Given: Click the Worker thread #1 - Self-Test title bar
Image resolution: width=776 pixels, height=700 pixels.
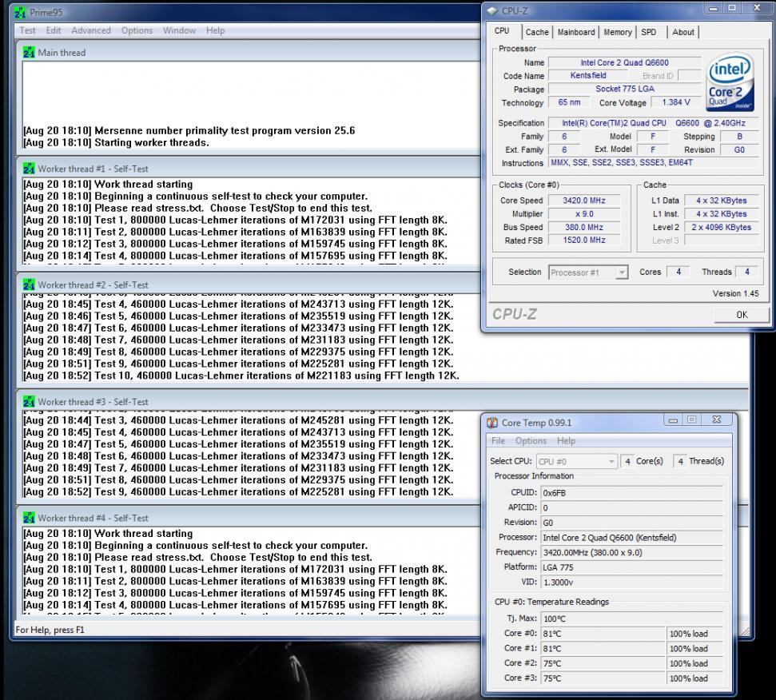Looking at the screenshot, I should [x=248, y=169].
